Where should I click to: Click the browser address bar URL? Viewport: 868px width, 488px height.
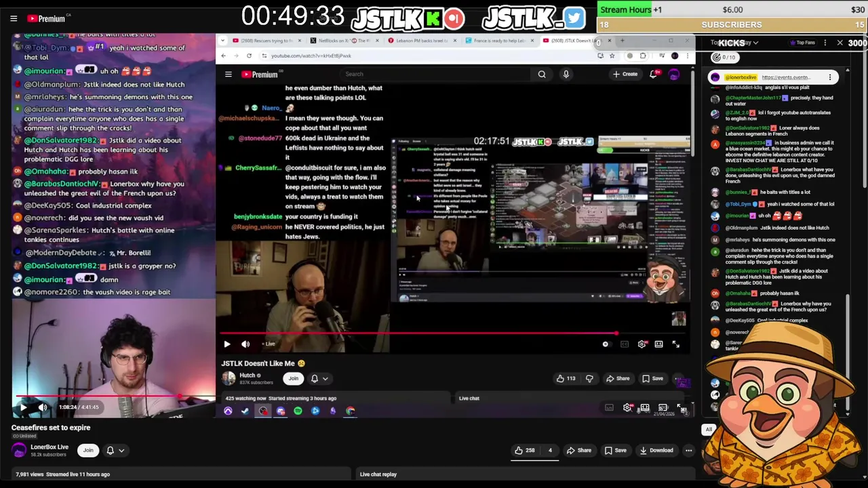click(311, 56)
